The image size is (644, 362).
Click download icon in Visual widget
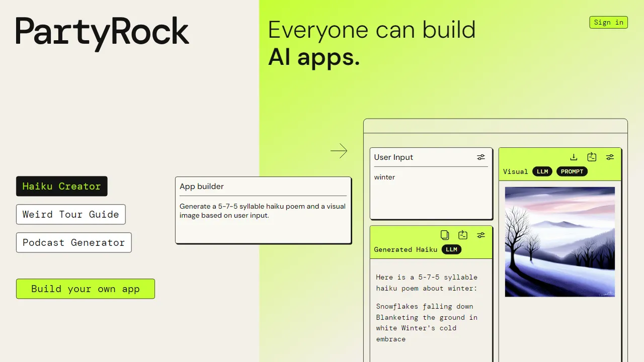coord(574,157)
